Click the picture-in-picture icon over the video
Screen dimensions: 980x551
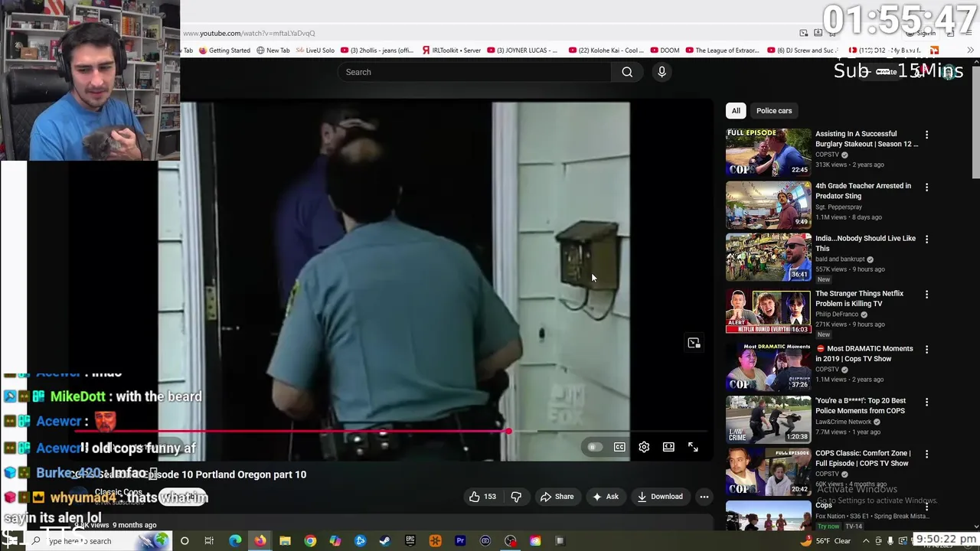pyautogui.click(x=694, y=343)
